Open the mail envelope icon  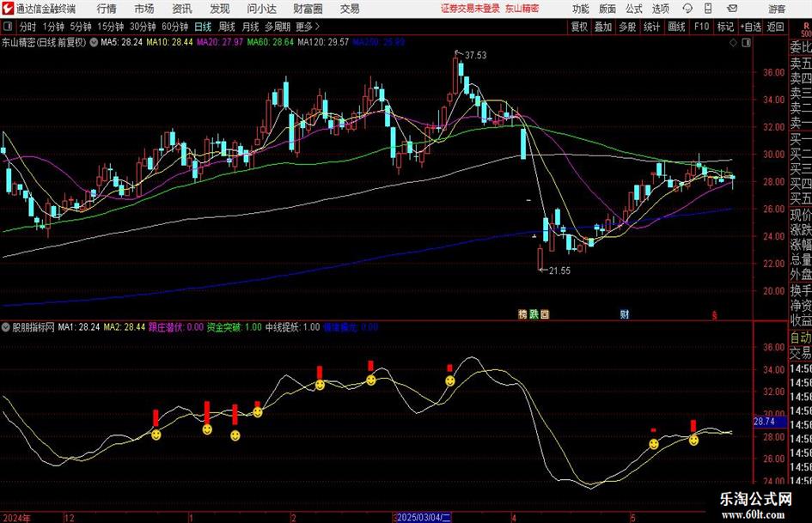[732, 9]
